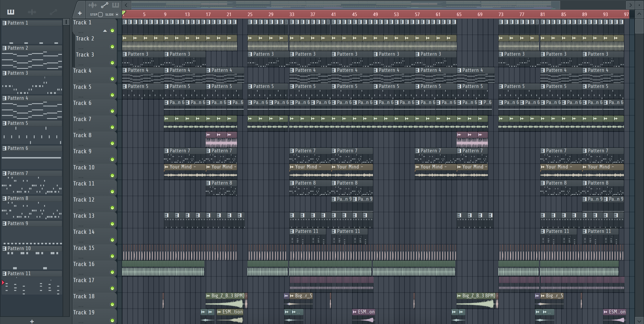Select the Track 16 header
644x324 pixels.
pos(95,268)
